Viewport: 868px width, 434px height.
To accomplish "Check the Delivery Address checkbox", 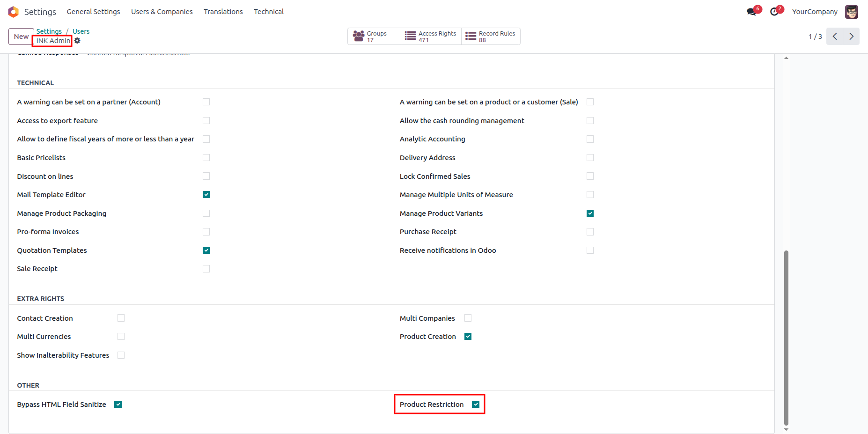I will pos(590,158).
